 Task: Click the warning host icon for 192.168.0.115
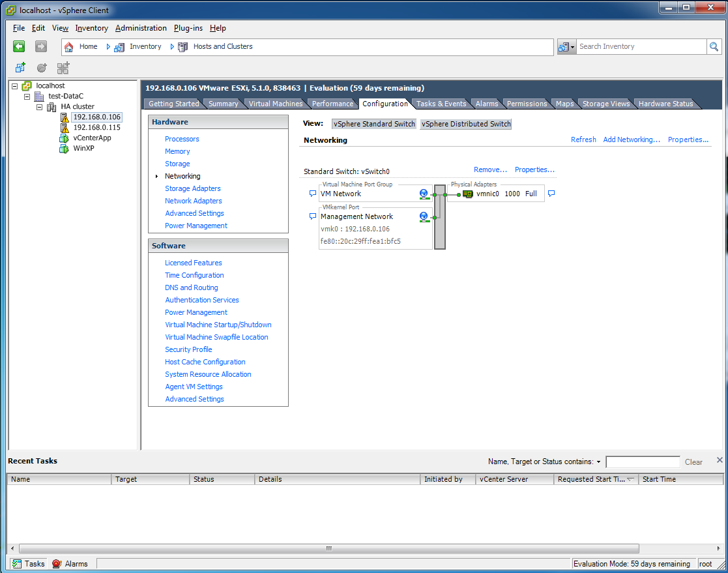(65, 127)
